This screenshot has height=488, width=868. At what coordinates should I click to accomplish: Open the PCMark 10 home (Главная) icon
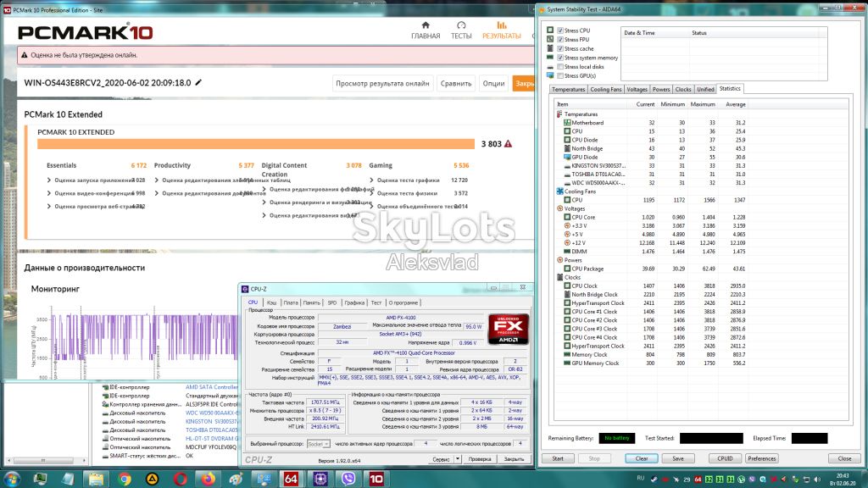[x=426, y=25]
